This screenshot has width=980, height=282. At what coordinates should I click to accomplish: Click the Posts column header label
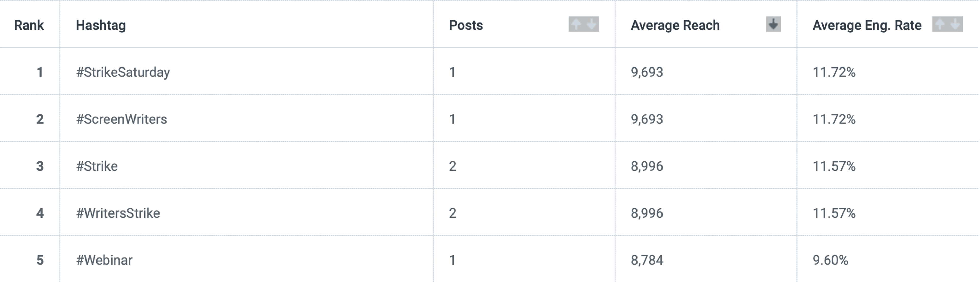(x=466, y=25)
